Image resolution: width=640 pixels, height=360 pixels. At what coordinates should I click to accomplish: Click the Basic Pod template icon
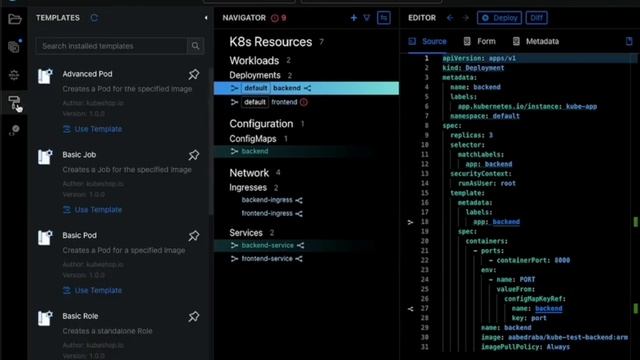(45, 237)
